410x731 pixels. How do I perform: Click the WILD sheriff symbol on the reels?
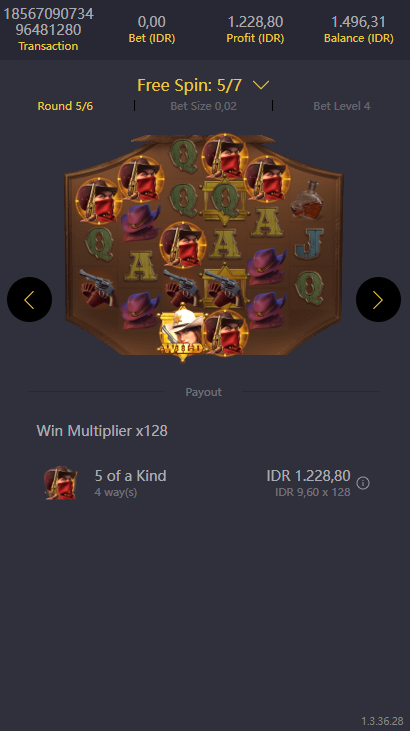[183, 334]
